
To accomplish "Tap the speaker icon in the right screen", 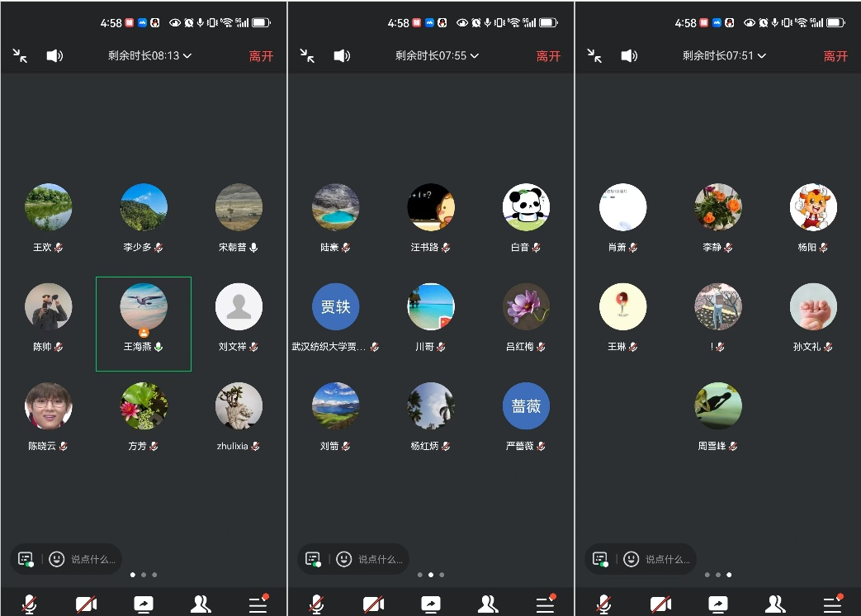I will tap(629, 56).
